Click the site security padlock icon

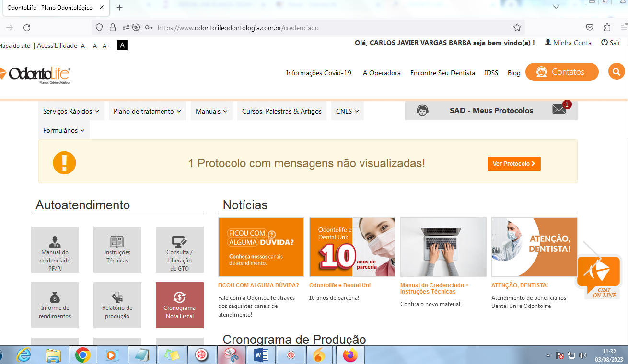pyautogui.click(x=113, y=28)
